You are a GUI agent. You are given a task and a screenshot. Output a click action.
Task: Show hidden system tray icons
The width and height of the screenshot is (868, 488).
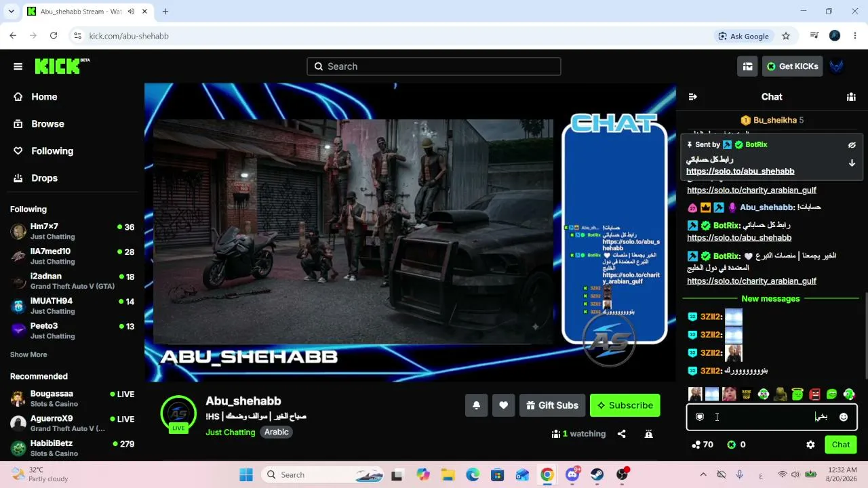tap(703, 474)
